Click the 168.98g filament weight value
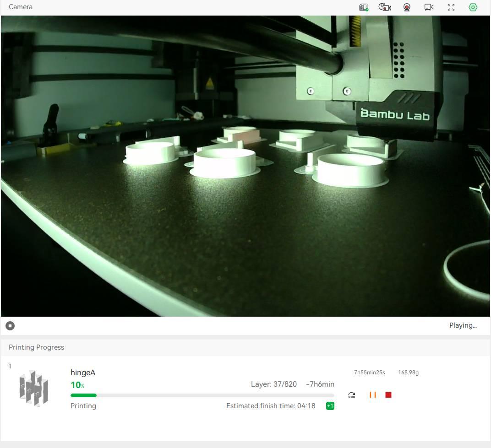 click(x=409, y=372)
